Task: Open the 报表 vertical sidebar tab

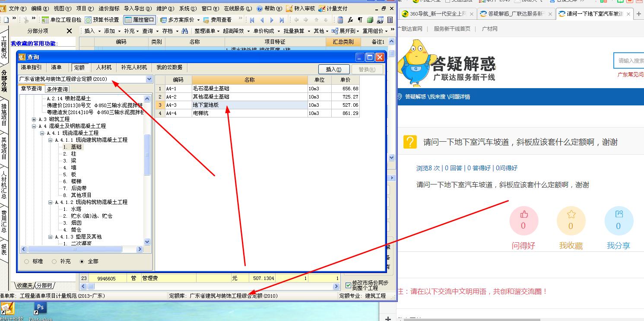Action: pos(4,249)
